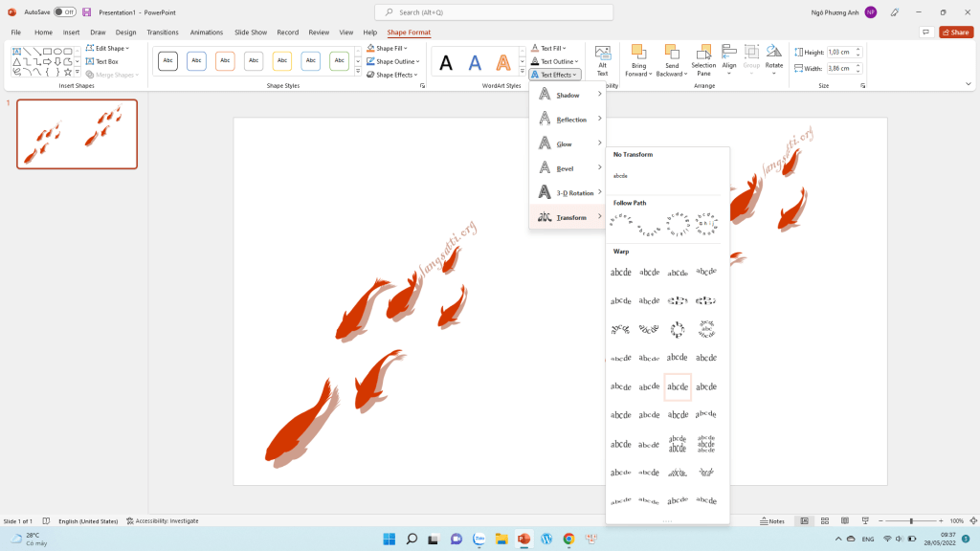Toggle the AutoSave switch

click(x=64, y=12)
